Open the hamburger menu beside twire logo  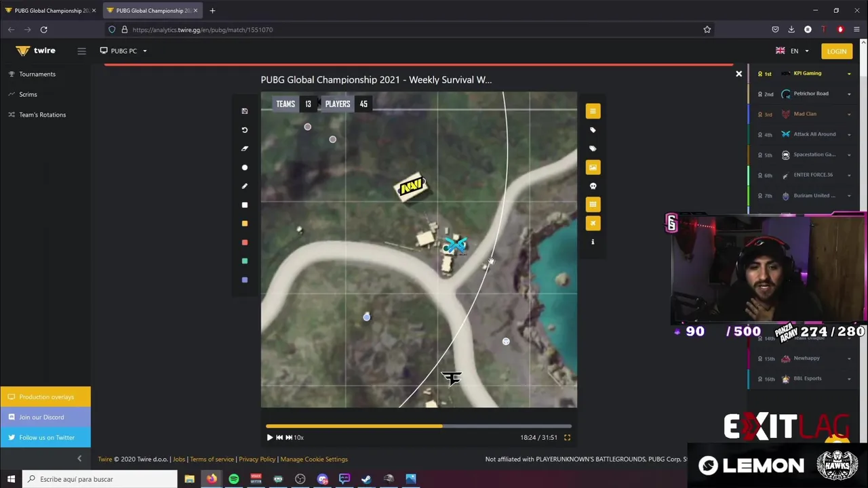(x=81, y=51)
